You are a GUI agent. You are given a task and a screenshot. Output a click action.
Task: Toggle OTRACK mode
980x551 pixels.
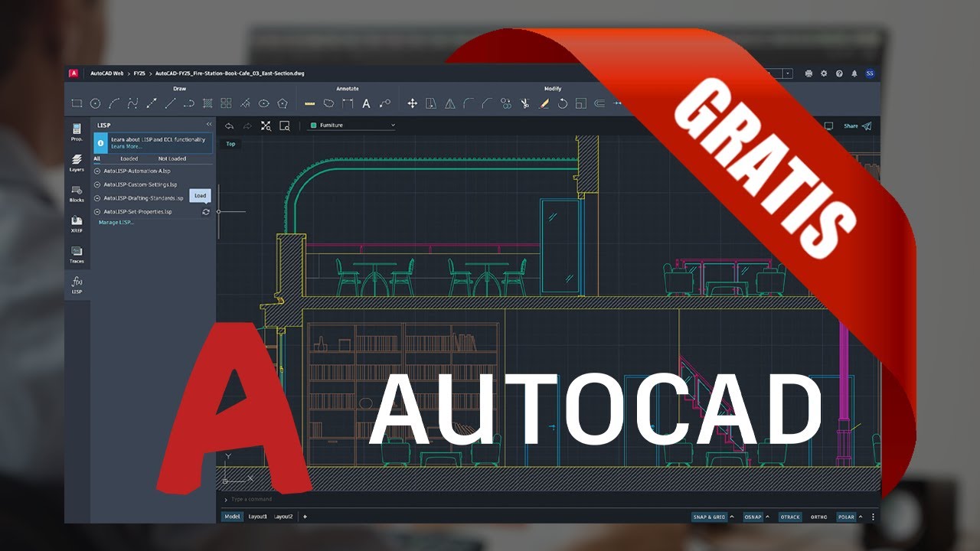(x=790, y=517)
